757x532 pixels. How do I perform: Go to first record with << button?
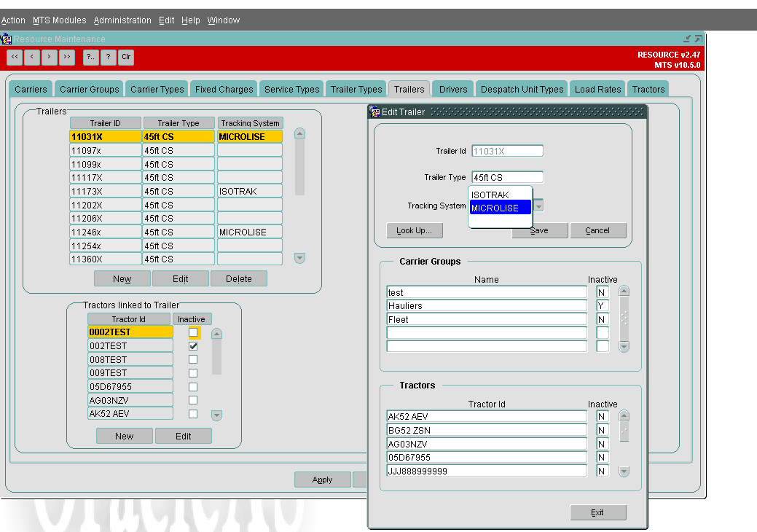click(x=15, y=57)
